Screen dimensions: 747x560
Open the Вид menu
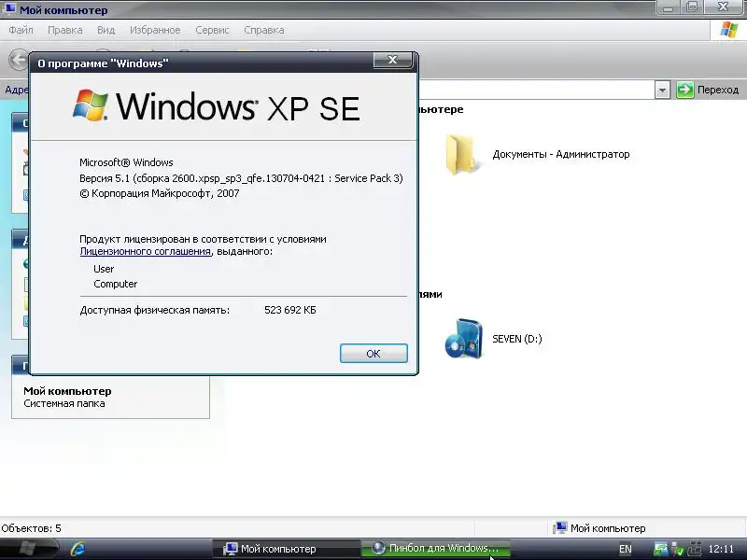pyautogui.click(x=106, y=30)
